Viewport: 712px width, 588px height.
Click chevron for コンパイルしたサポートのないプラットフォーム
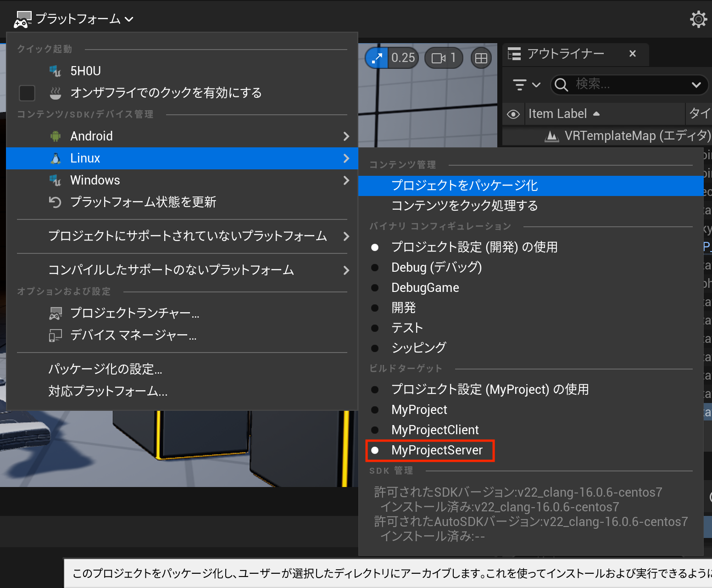pyautogui.click(x=346, y=270)
